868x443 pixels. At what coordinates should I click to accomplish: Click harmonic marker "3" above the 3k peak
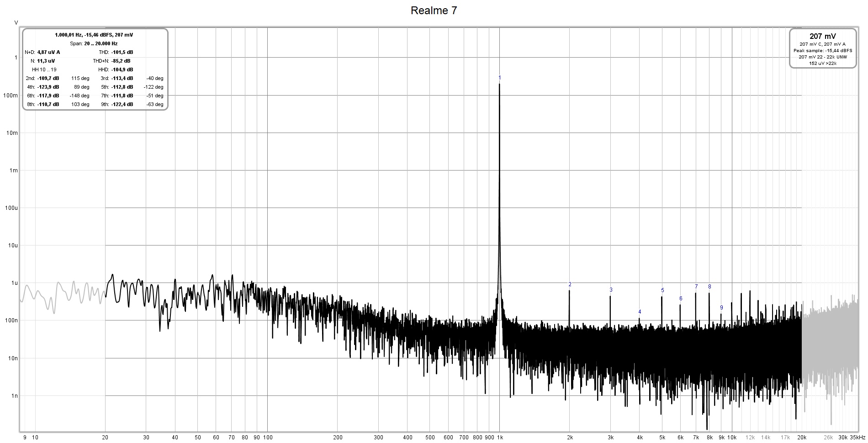(611, 290)
